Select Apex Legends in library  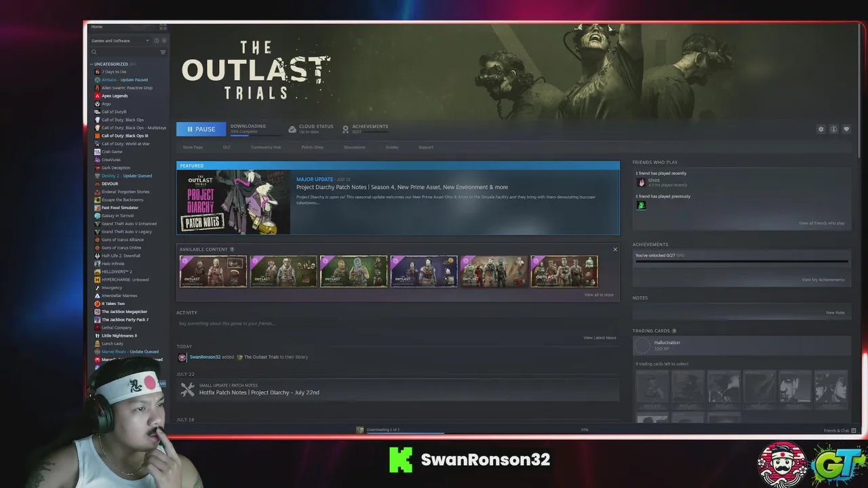(115, 96)
